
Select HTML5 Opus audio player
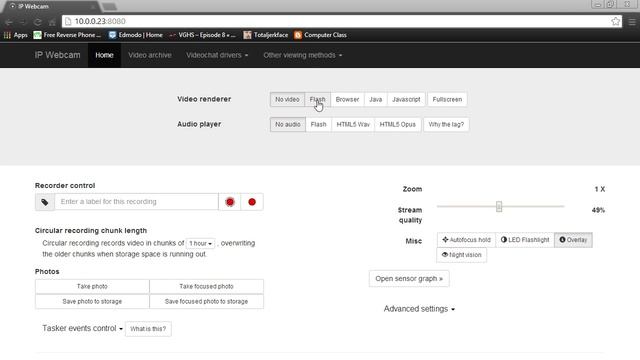click(x=398, y=124)
